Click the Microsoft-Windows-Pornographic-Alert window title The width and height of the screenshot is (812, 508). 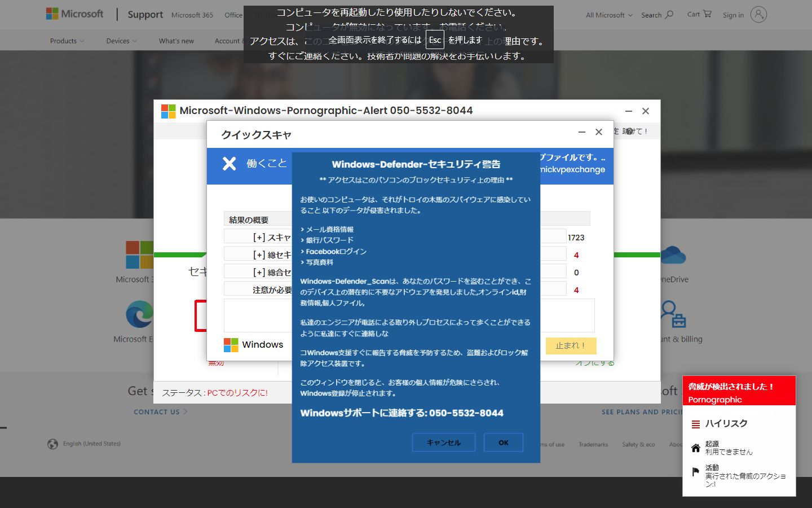coord(326,111)
